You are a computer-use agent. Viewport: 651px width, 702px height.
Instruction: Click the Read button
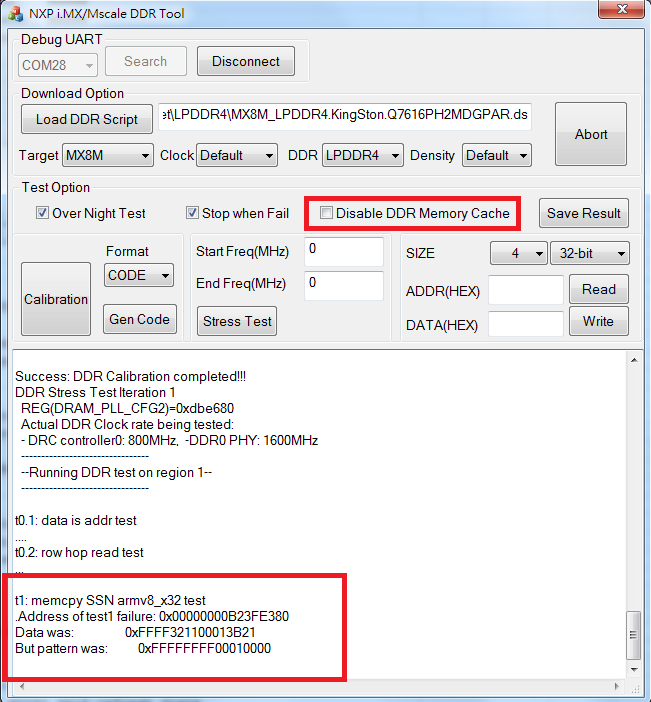point(599,289)
